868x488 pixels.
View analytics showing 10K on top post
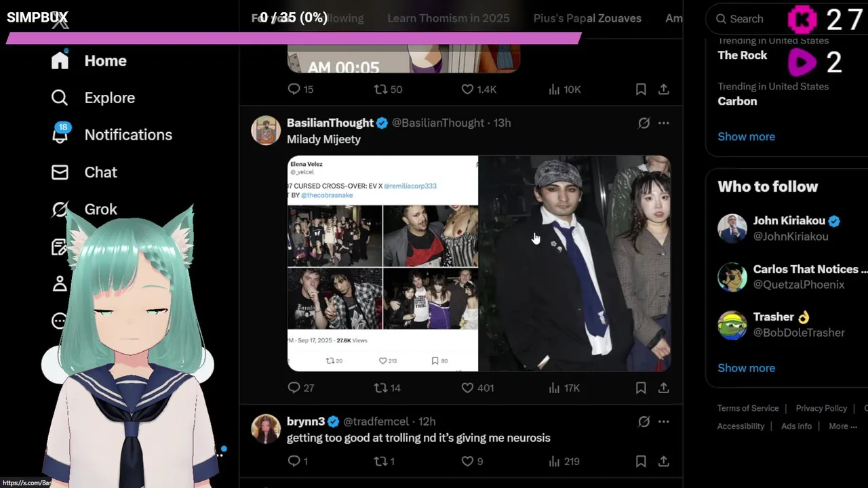[564, 89]
